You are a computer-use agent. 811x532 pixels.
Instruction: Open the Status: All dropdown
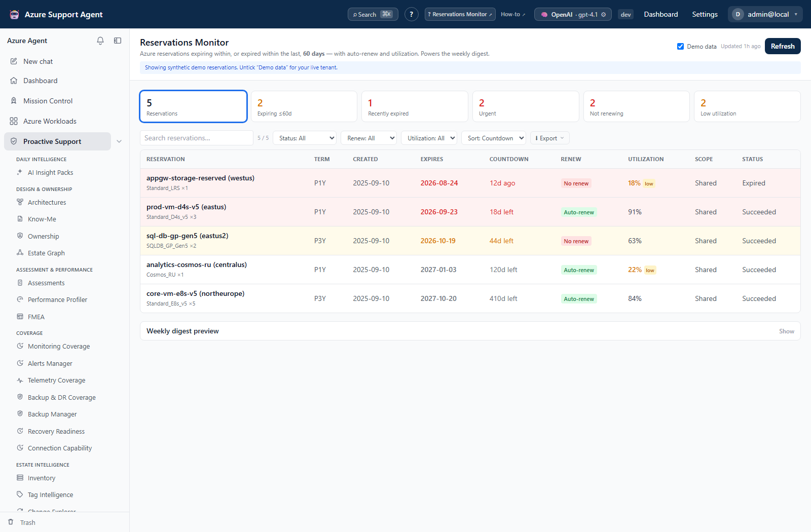tap(305, 138)
